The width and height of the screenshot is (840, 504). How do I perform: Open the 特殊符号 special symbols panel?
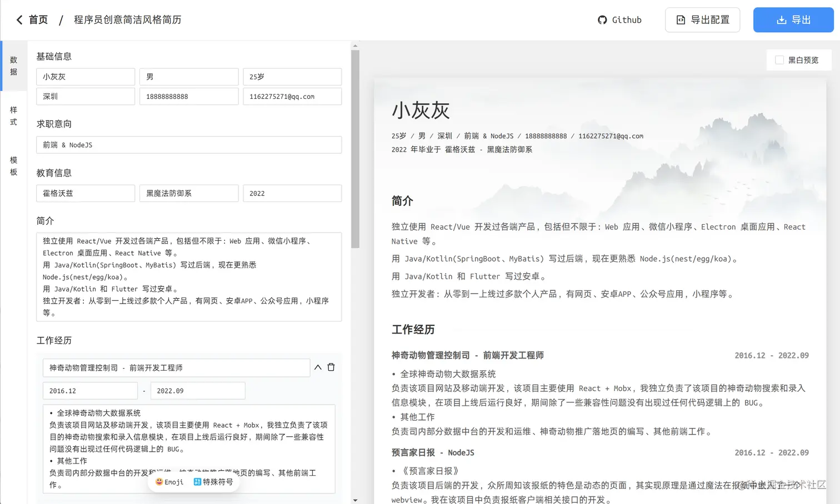tap(213, 482)
